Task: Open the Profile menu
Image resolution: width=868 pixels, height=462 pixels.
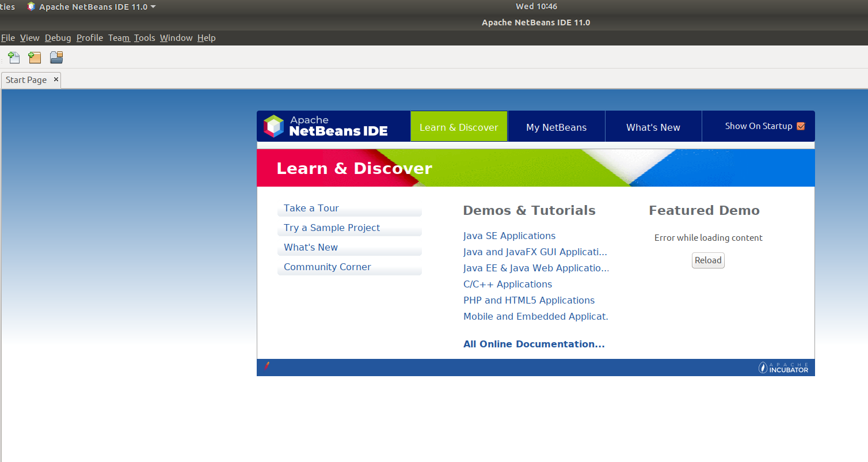Action: (90, 38)
